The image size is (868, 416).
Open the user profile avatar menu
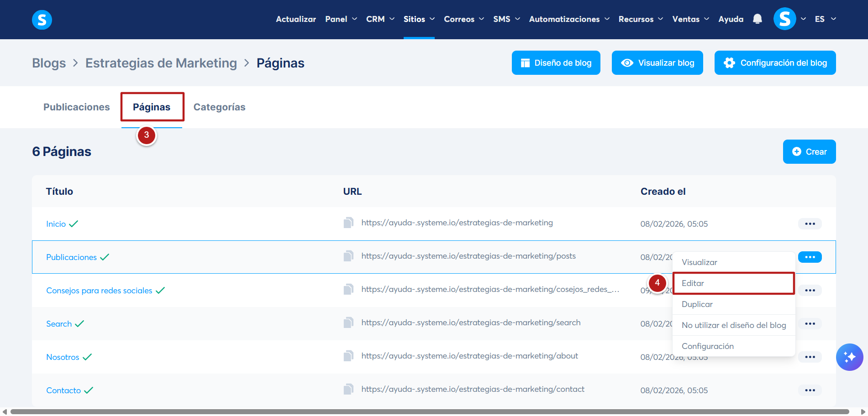pos(784,19)
